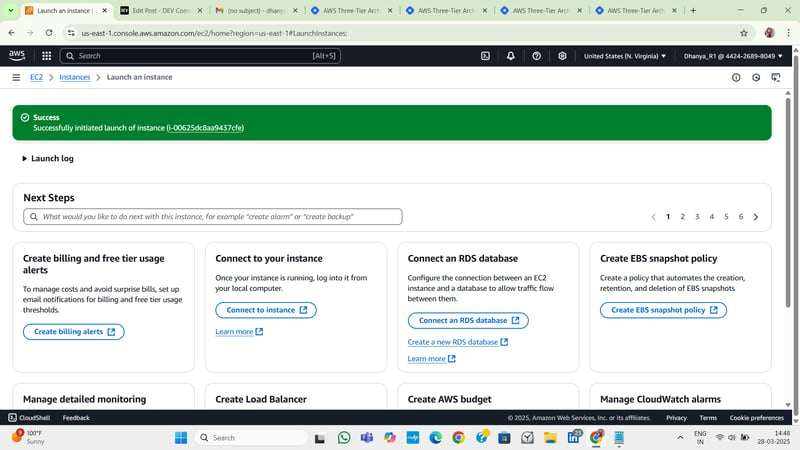Go to the EC2 breadcrumb link
This screenshot has height=450, width=800.
coord(36,77)
